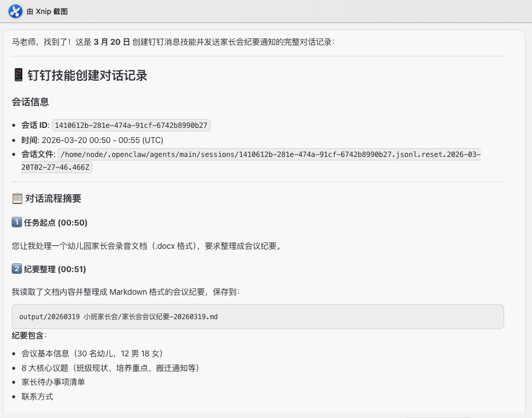Viewport: 532px width, 418px height.
Task: Click the clipboard emoji beside 对话流程摘要
Action: 17,199
